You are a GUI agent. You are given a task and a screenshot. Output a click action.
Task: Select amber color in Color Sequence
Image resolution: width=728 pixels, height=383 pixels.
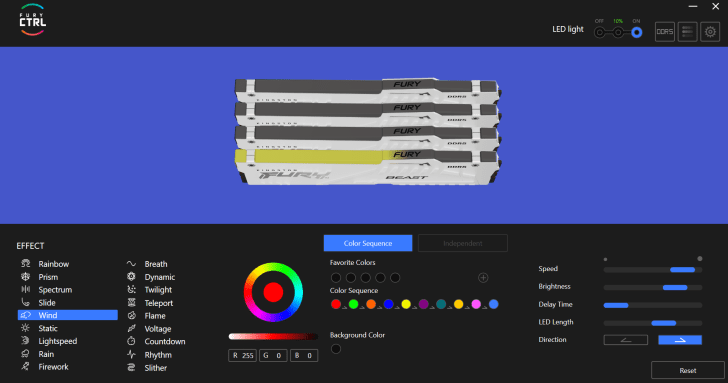[x=459, y=304]
